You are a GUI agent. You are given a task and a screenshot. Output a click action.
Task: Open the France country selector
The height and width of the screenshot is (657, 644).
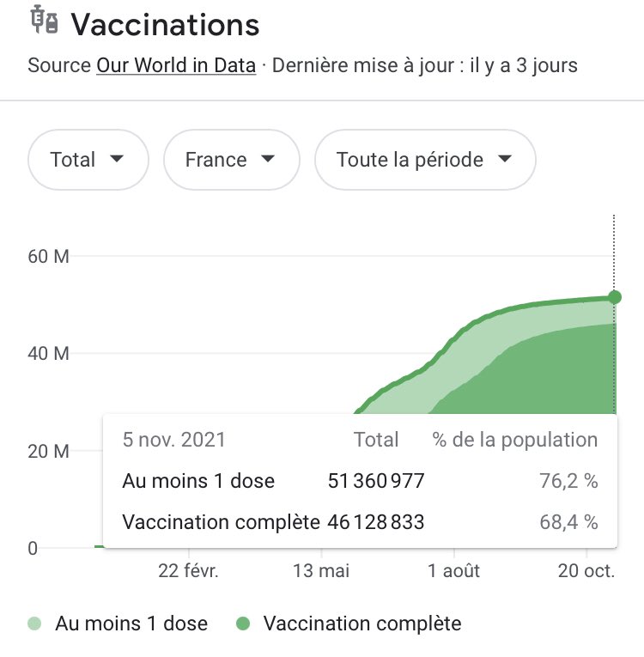pyautogui.click(x=232, y=160)
